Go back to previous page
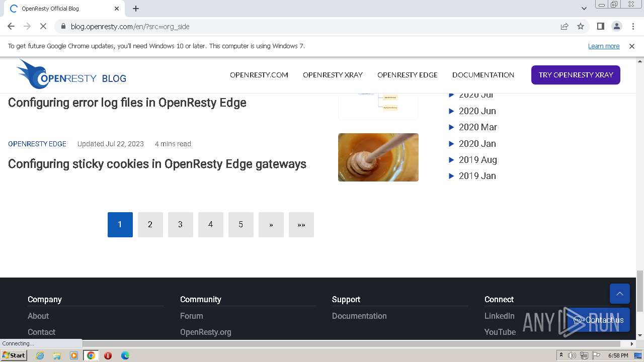The width and height of the screenshot is (644, 362). (x=11, y=26)
